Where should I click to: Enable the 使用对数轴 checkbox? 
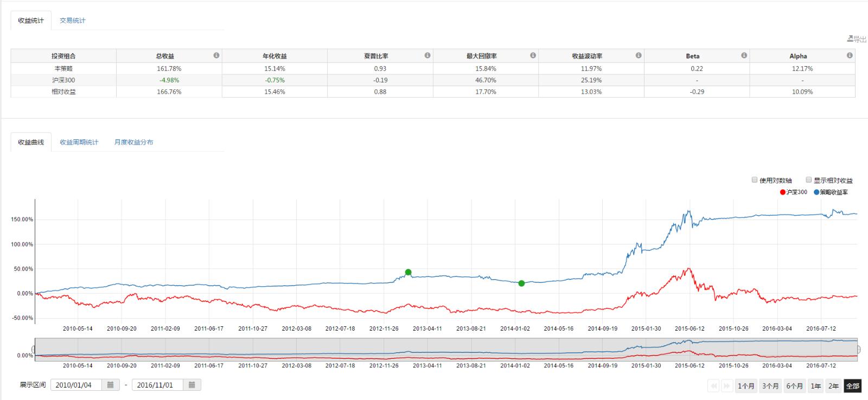[755, 180]
